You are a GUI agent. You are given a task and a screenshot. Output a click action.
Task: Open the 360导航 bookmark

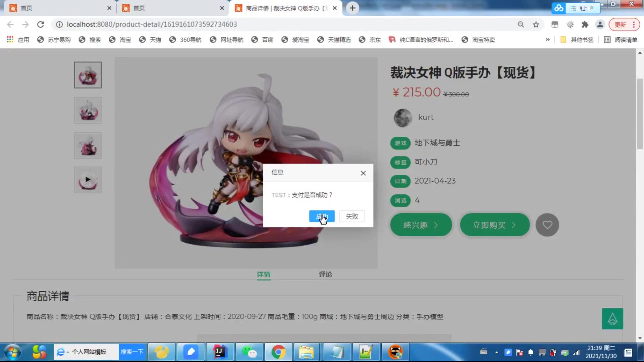[185, 40]
